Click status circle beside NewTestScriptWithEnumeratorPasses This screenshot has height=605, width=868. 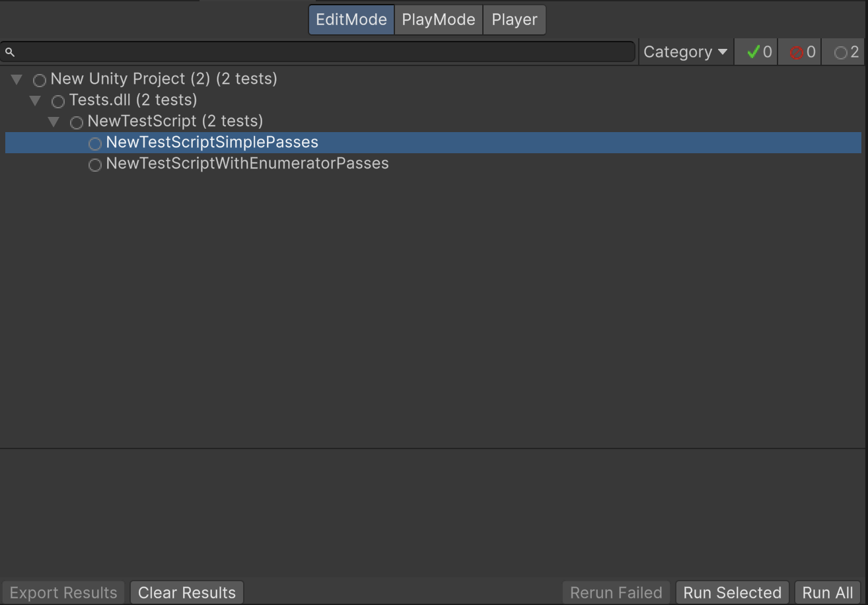(x=94, y=164)
